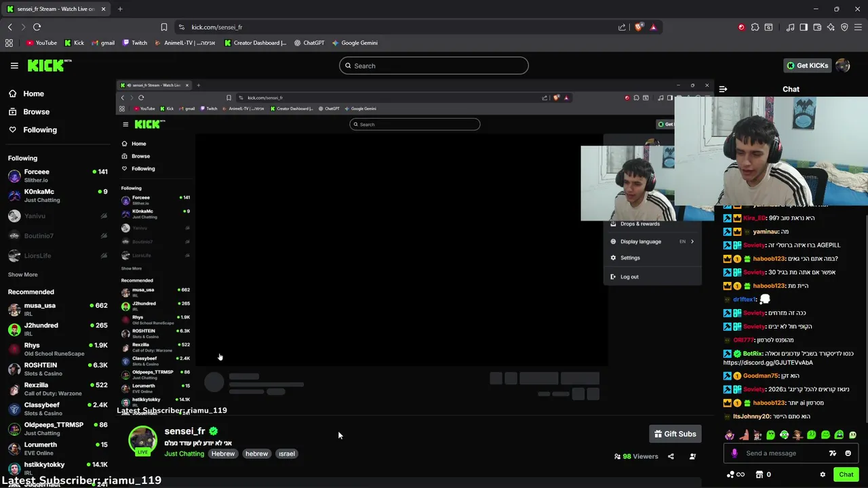This screenshot has width=868, height=488.
Task: Open Leo AI sparkle icon
Action: tap(831, 27)
